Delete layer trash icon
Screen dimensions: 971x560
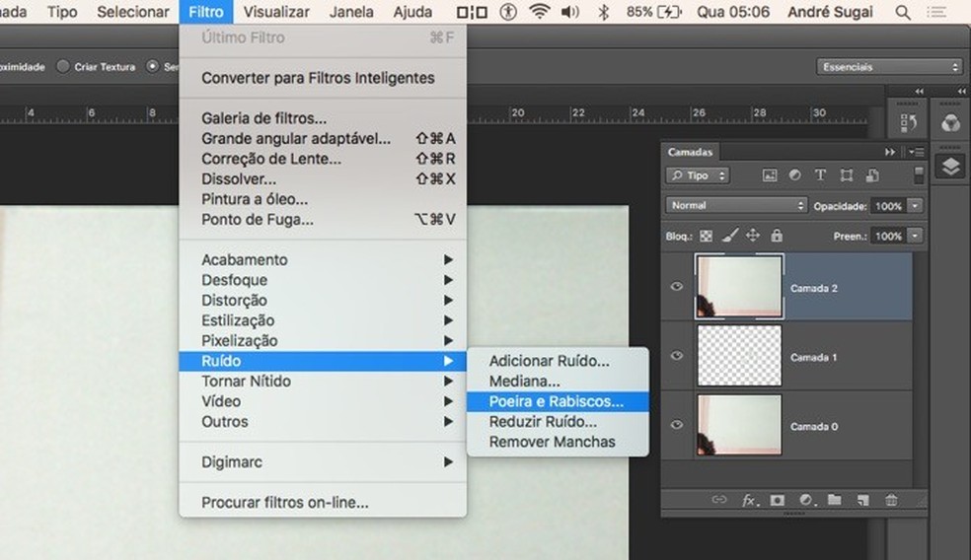pyautogui.click(x=891, y=500)
